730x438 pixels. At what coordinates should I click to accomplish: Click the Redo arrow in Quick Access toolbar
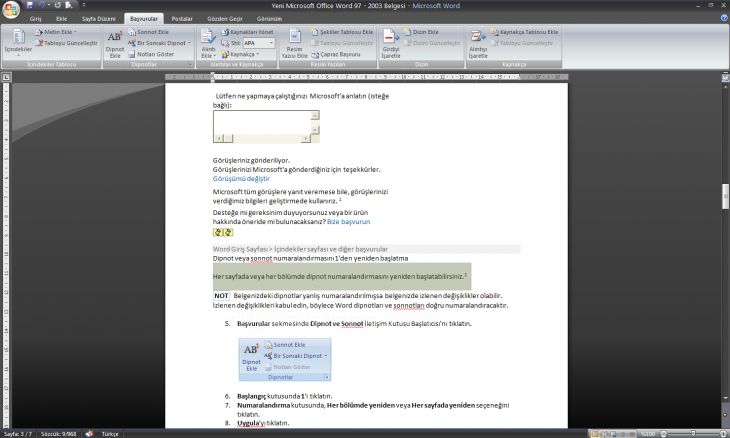[x=58, y=5]
